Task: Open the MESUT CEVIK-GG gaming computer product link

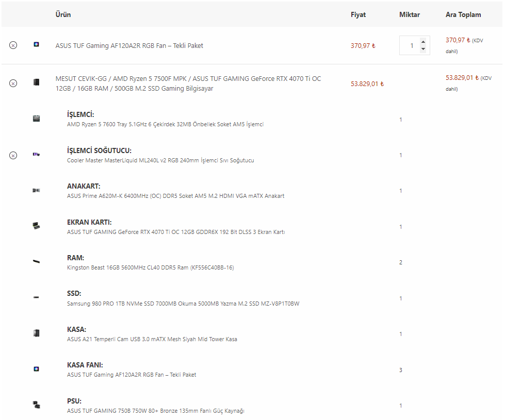Action: pyautogui.click(x=188, y=83)
